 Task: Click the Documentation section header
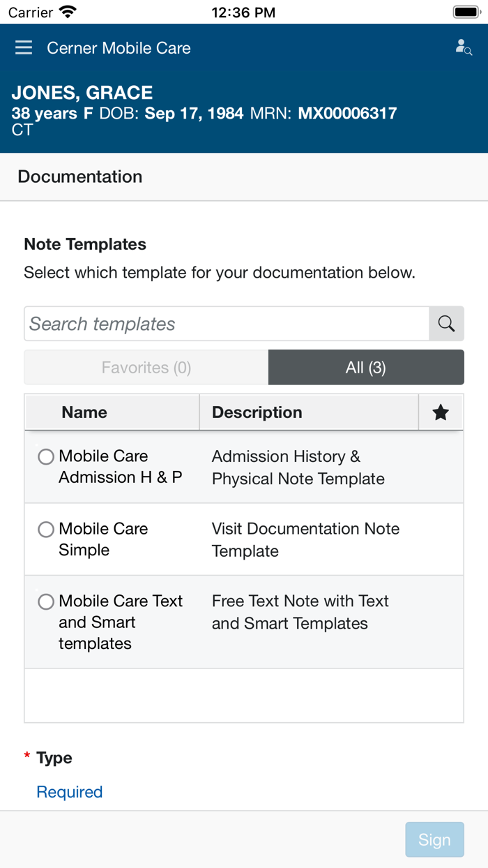(x=79, y=177)
